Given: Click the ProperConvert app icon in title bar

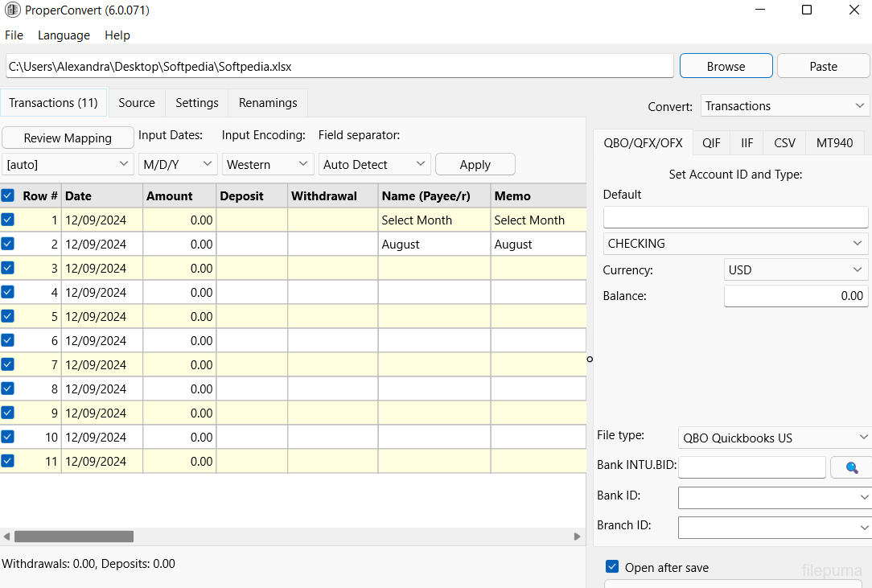Looking at the screenshot, I should point(11,10).
